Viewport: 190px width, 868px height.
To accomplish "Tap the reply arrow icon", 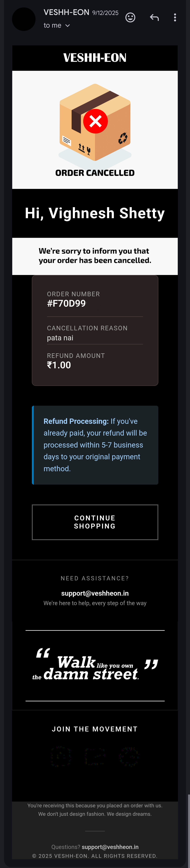I will 154,18.
